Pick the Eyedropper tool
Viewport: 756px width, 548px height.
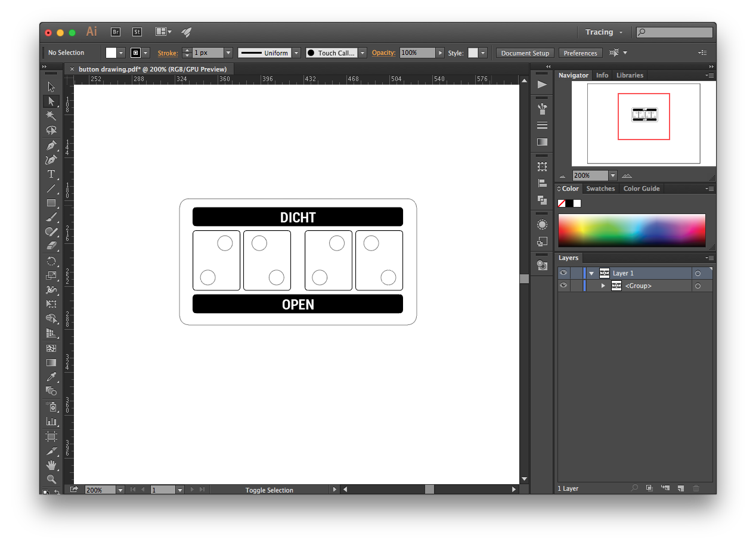pos(51,377)
